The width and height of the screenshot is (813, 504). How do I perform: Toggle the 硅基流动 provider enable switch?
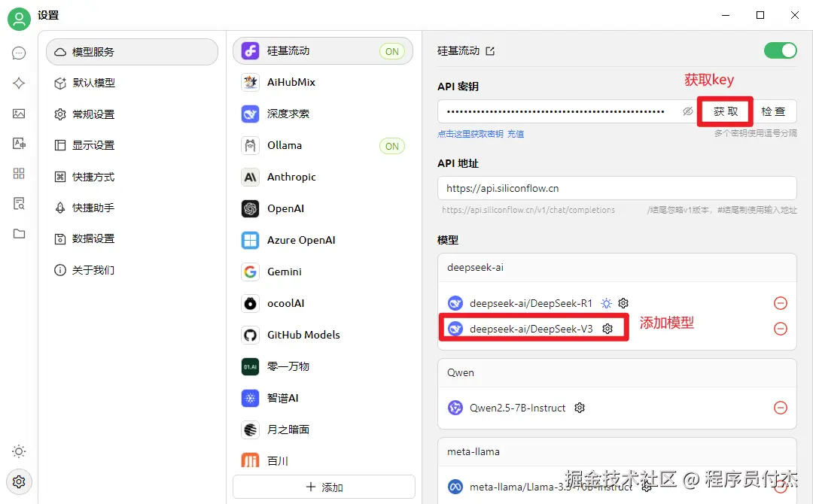tap(781, 50)
